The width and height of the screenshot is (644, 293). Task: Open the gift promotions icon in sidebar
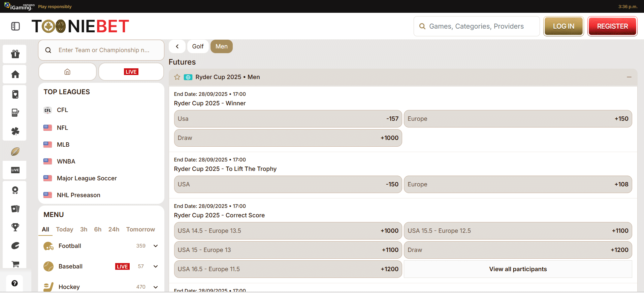tap(15, 54)
